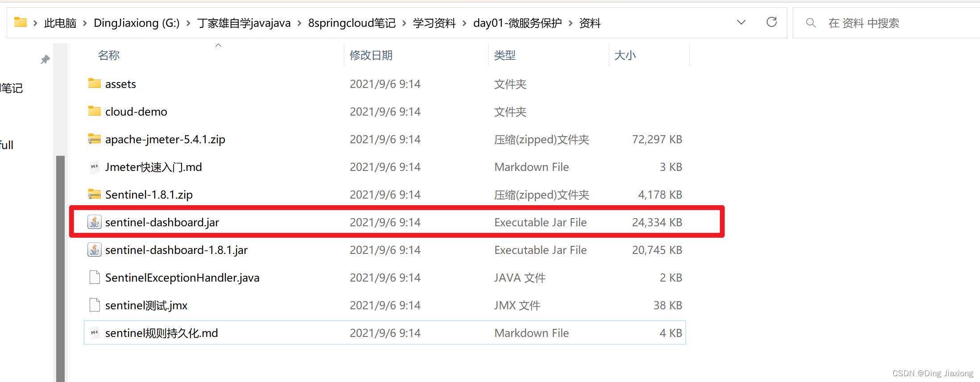Click the search magnifier icon
The height and width of the screenshot is (382, 980).
811,23
